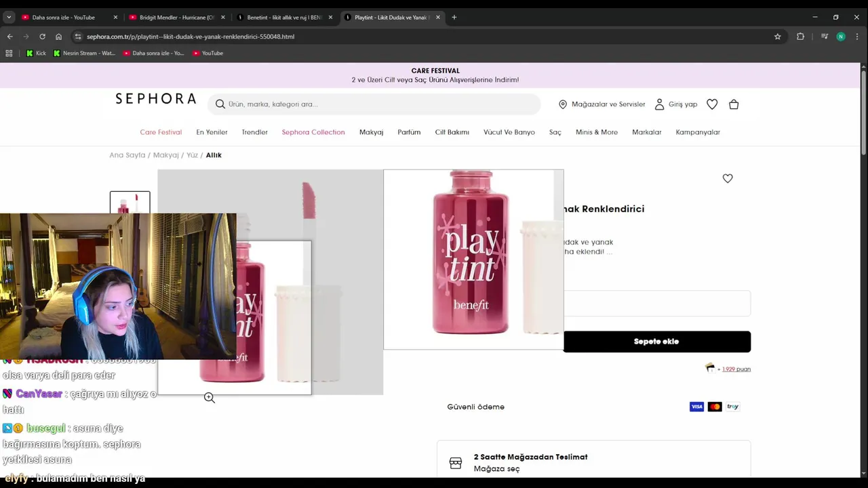This screenshot has height=488, width=868.
Task: Close the Benetint tab
Action: point(330,17)
